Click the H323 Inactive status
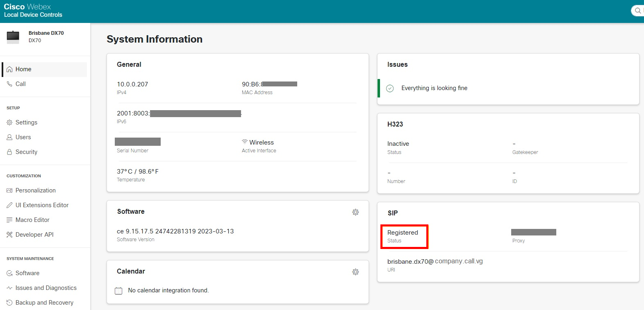This screenshot has width=644, height=310. pos(398,144)
